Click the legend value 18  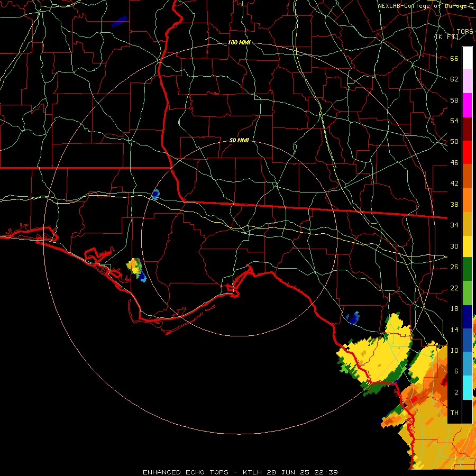pos(454,309)
